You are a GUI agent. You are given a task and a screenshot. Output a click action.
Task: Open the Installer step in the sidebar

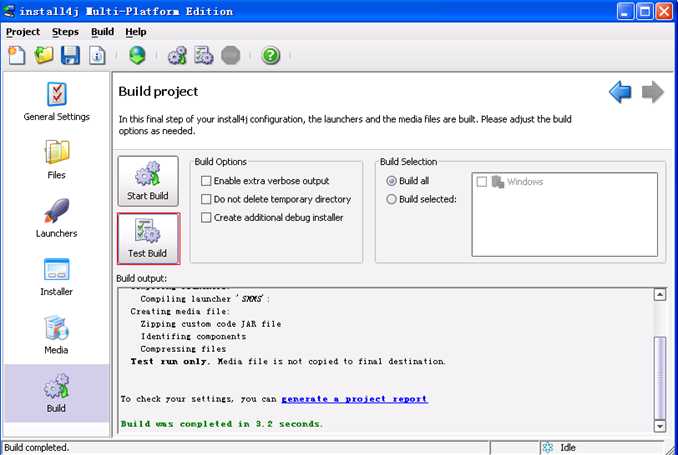[57, 276]
